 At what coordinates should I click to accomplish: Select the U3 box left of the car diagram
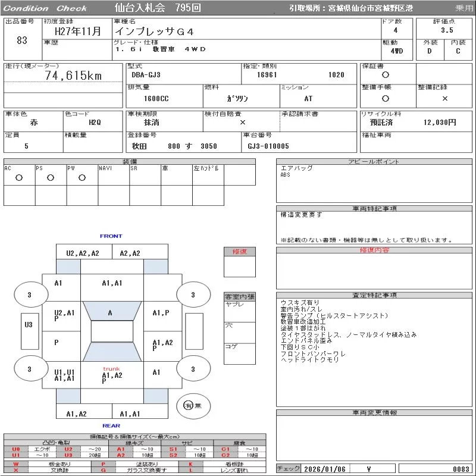click(x=29, y=325)
